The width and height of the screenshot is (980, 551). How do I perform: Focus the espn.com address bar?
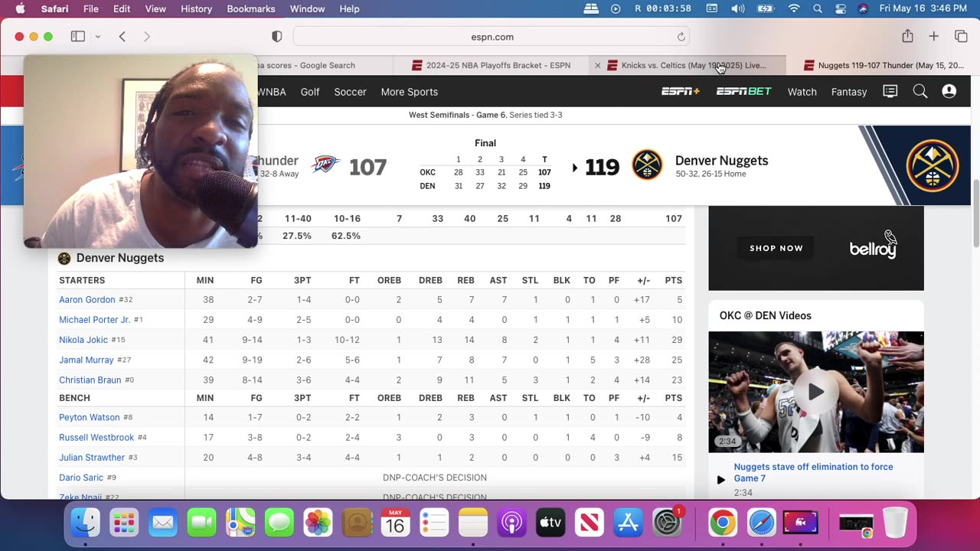click(492, 37)
